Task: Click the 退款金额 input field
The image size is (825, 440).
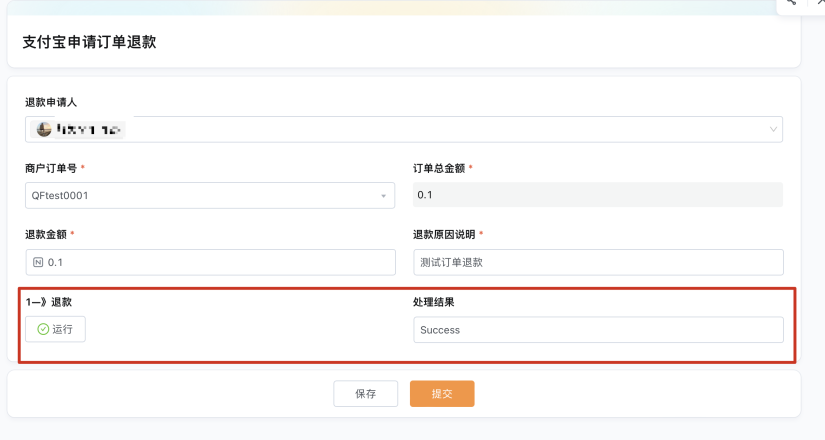Action: (x=210, y=262)
